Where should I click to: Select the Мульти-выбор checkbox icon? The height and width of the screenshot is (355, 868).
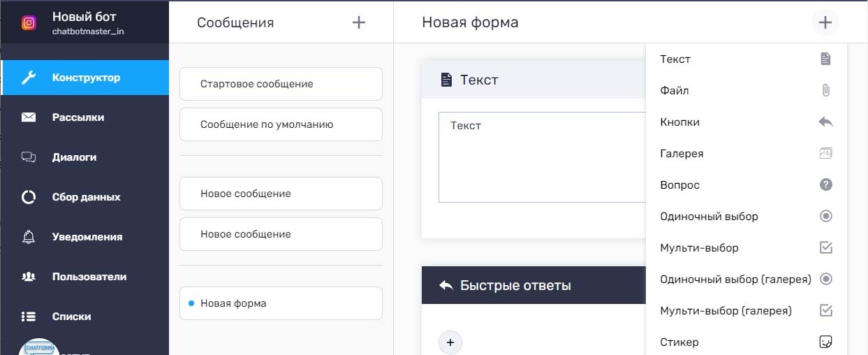pos(825,248)
